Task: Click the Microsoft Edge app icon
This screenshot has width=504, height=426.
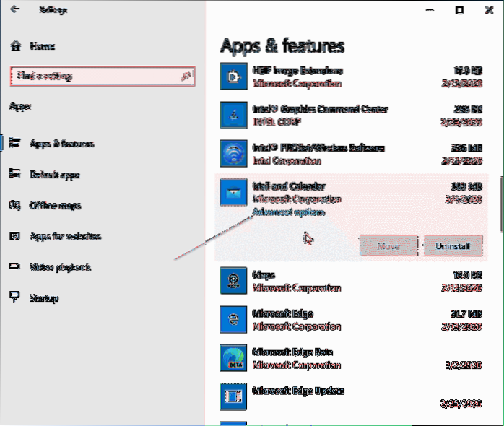Action: point(234,319)
